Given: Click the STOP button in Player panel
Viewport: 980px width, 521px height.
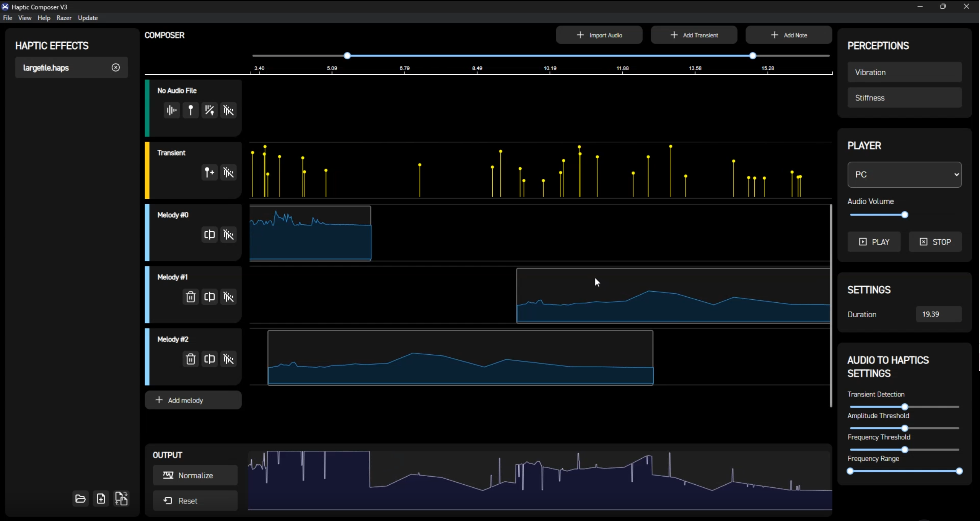Looking at the screenshot, I should (935, 242).
